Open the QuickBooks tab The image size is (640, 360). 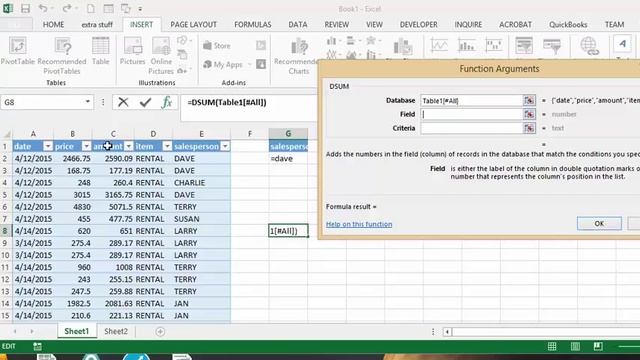click(x=568, y=24)
